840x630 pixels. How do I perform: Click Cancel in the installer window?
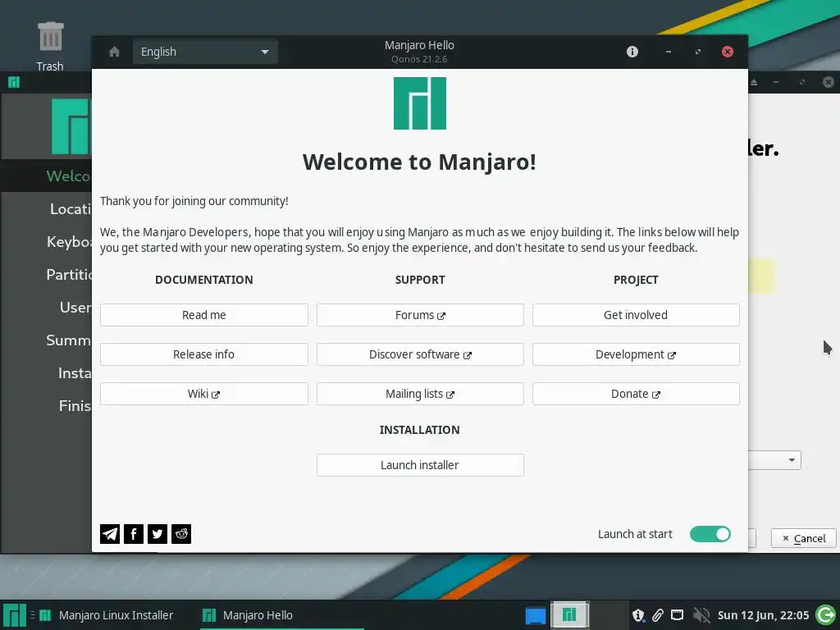pyautogui.click(x=804, y=538)
